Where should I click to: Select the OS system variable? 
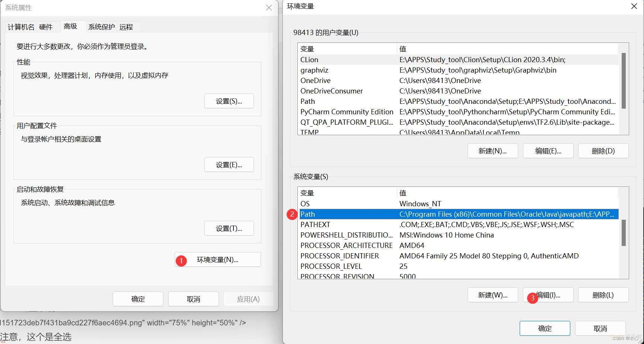pyautogui.click(x=459, y=204)
